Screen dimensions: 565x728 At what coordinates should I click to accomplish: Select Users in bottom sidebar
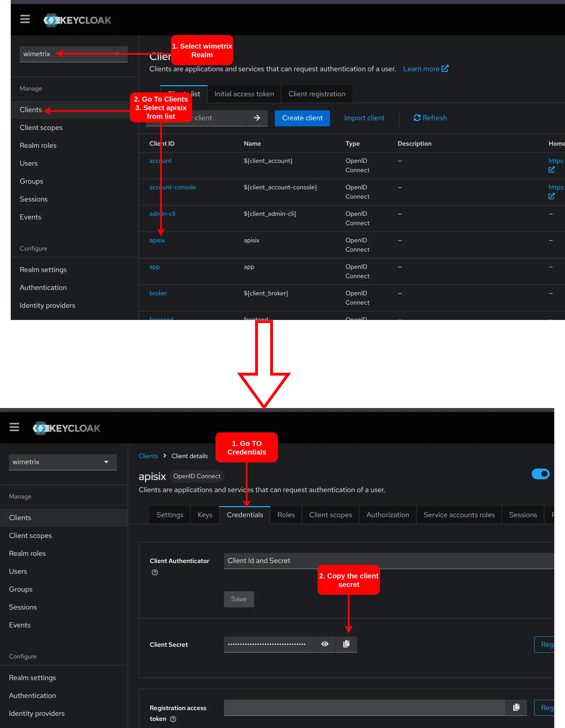(x=64, y=571)
